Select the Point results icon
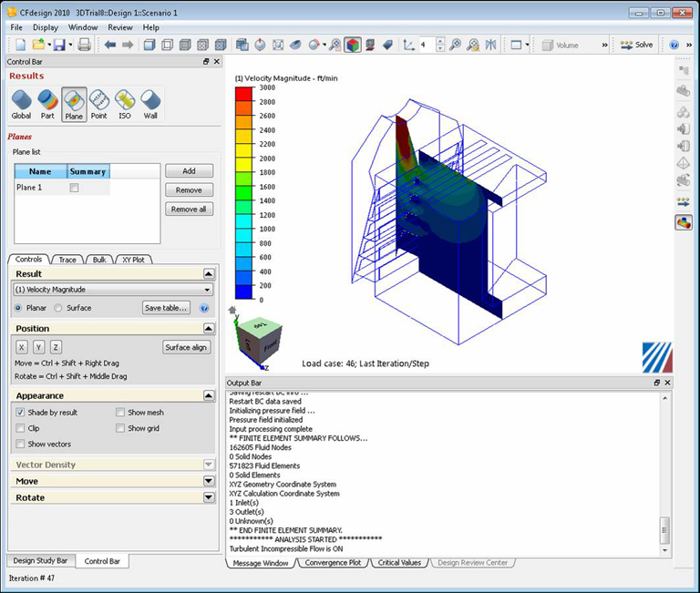Image resolution: width=700 pixels, height=593 pixels. pyautogui.click(x=99, y=105)
